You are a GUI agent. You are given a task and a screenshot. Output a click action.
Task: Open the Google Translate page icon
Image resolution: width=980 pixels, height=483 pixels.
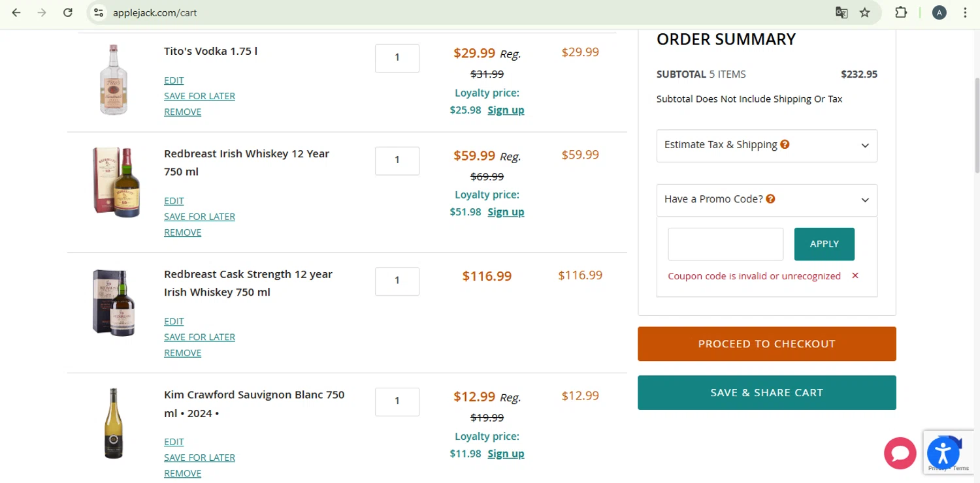[841, 12]
